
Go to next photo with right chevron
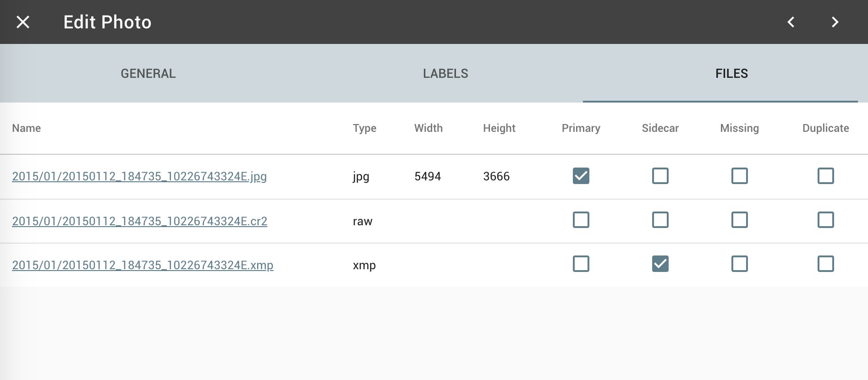click(x=835, y=22)
